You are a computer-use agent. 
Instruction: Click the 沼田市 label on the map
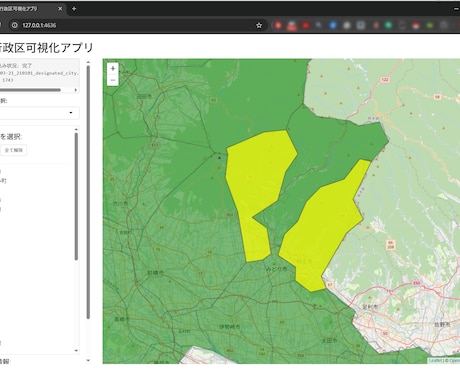click(144, 96)
